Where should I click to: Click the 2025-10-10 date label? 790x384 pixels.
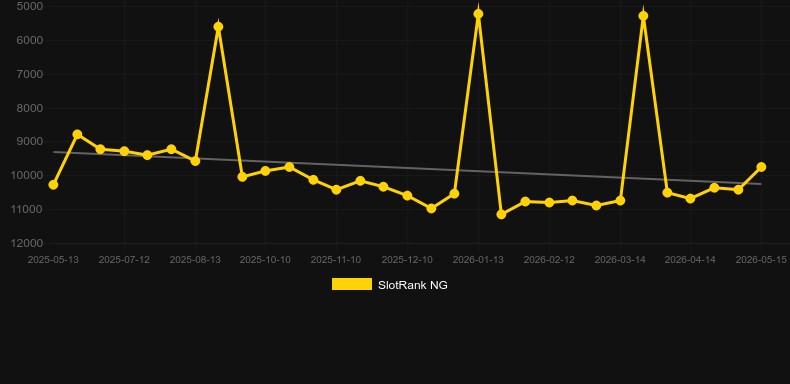tap(265, 260)
